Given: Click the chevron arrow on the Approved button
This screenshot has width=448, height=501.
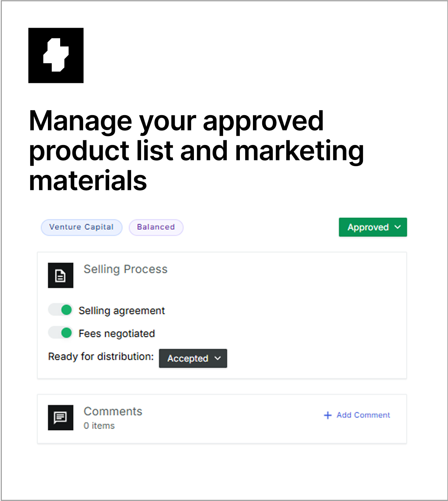Looking at the screenshot, I should 398,227.
